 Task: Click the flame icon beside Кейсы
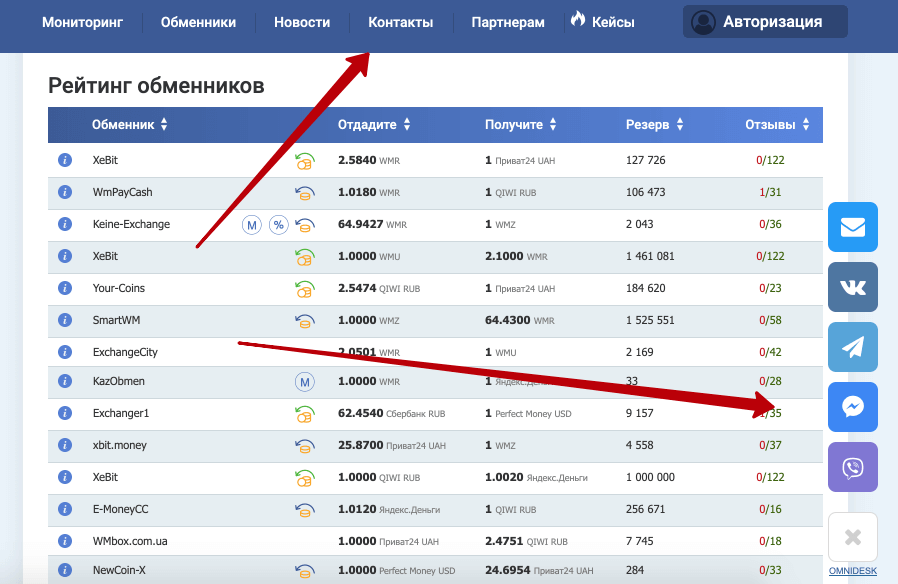pos(578,19)
